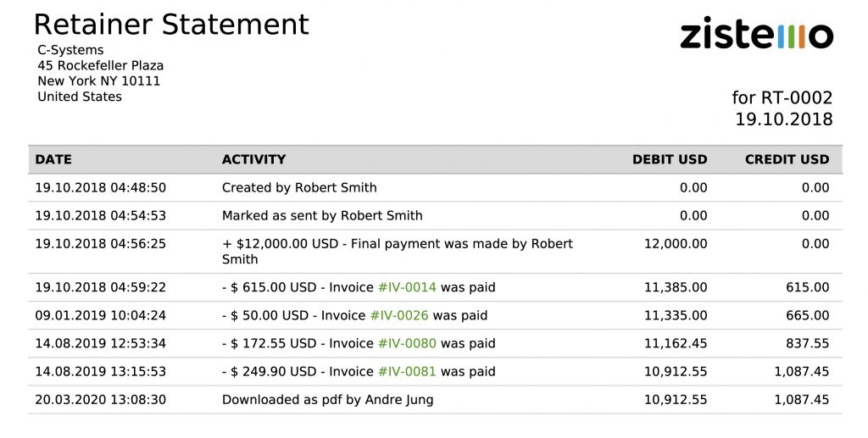Click the 12,000.00 debit amount

[x=675, y=243]
